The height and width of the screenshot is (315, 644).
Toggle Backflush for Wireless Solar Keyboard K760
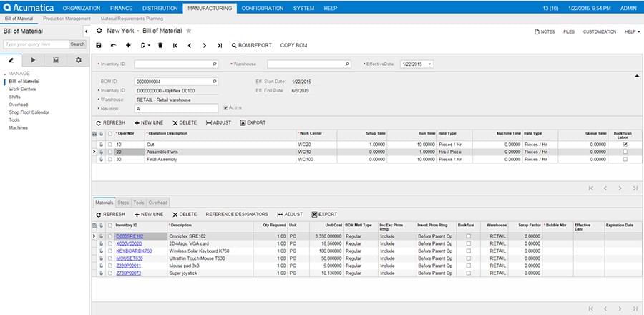click(x=469, y=251)
